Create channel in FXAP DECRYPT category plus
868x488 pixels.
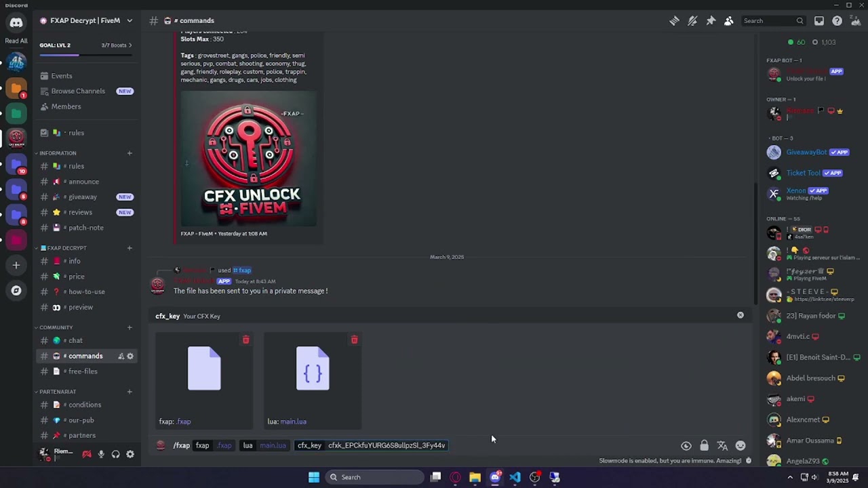pyautogui.click(x=130, y=248)
